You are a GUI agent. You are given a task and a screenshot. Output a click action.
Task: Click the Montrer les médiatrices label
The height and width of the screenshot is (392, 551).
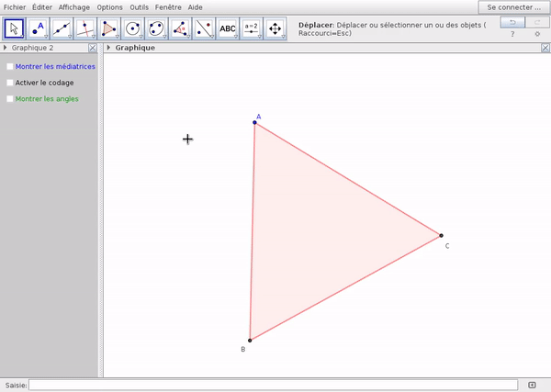pos(55,66)
